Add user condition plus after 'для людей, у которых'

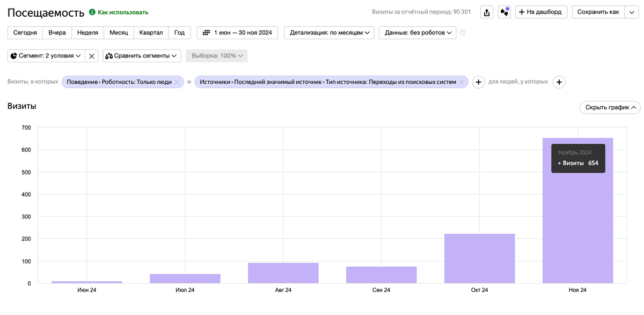tap(559, 82)
